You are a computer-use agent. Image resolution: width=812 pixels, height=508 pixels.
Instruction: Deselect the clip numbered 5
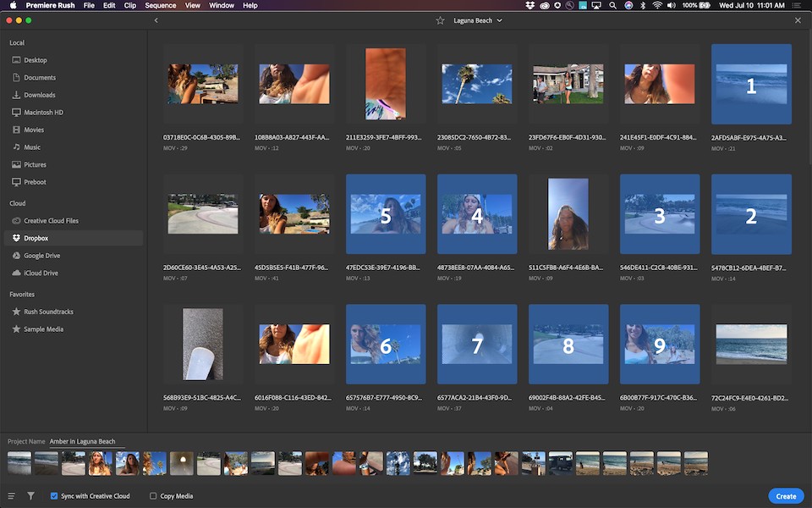tap(386, 214)
